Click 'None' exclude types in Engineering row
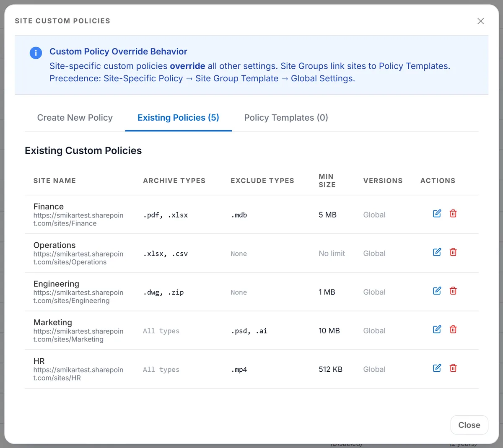 [x=239, y=292]
